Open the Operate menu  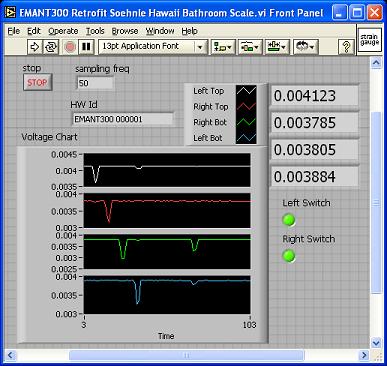click(63, 31)
